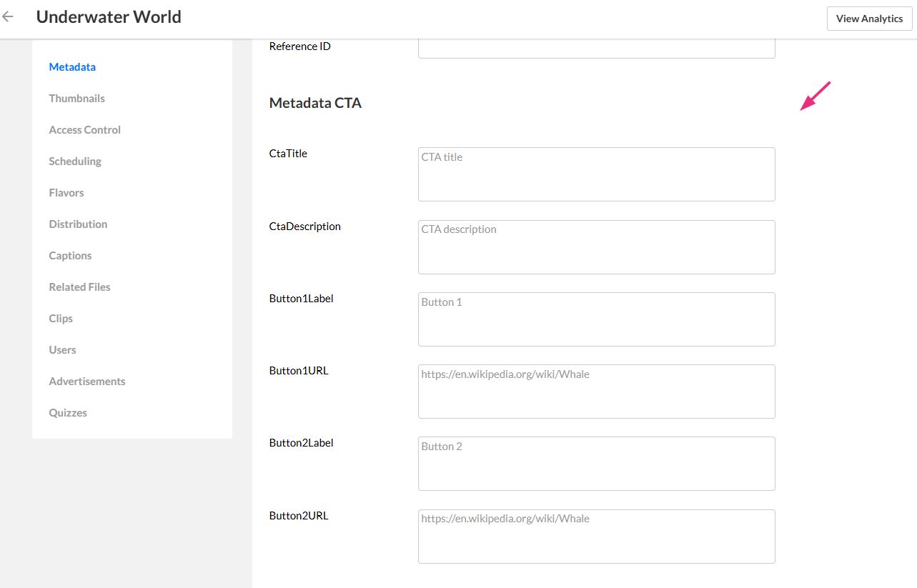Screen dimensions: 917x588
Task: Click the CtaTitle field label
Action: [288, 154]
